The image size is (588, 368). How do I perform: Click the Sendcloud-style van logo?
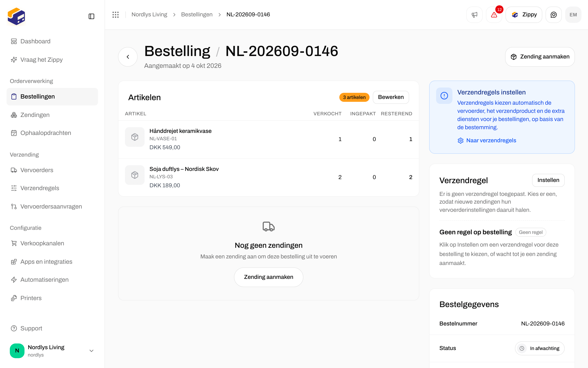click(x=16, y=16)
